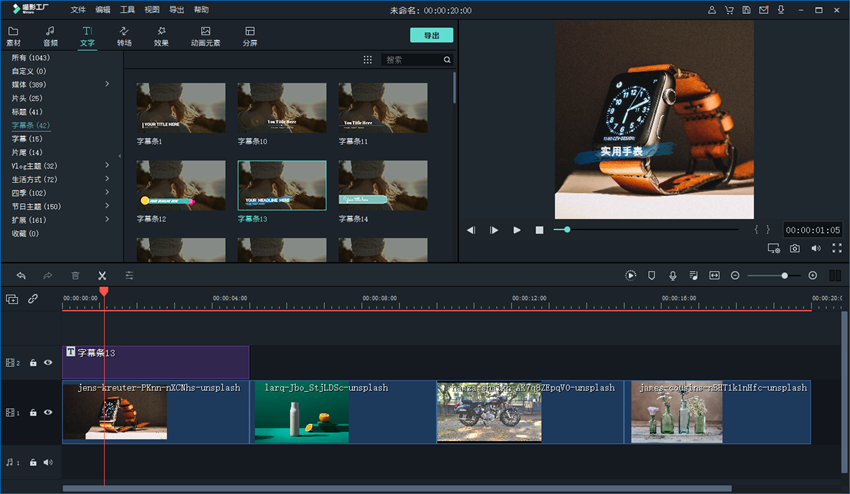
Task: Click the timeline zoom slider handle
Action: [784, 275]
